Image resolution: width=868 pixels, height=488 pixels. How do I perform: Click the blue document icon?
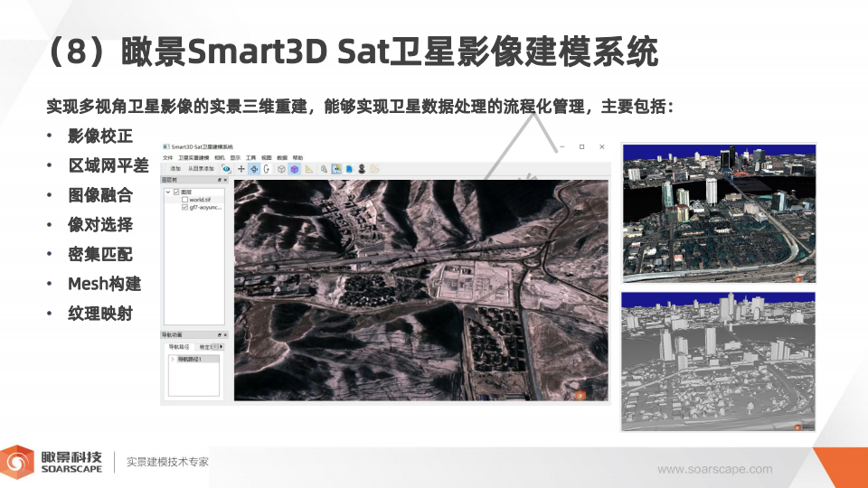(x=349, y=169)
